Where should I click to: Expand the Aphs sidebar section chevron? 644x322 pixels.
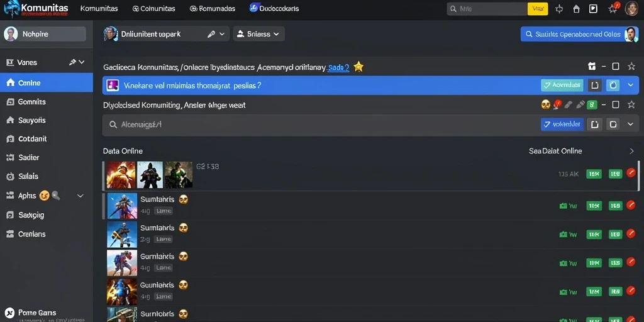pyautogui.click(x=80, y=196)
